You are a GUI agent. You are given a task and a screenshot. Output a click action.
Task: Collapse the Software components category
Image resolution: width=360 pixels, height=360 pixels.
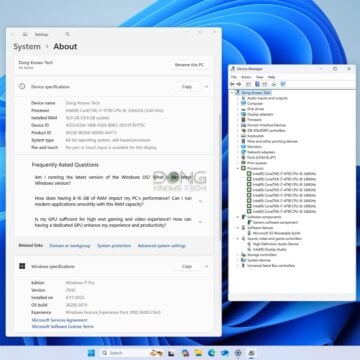coord(238,217)
